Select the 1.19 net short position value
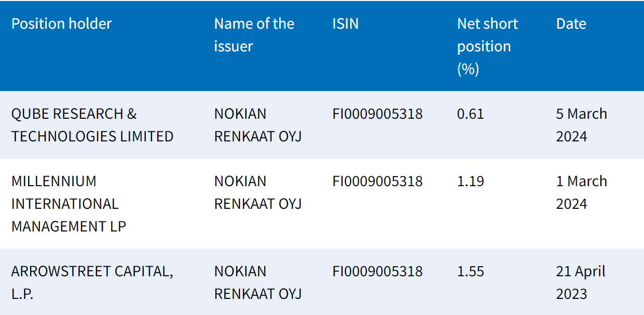Screen dimensions: 644x315 pyautogui.click(x=470, y=181)
